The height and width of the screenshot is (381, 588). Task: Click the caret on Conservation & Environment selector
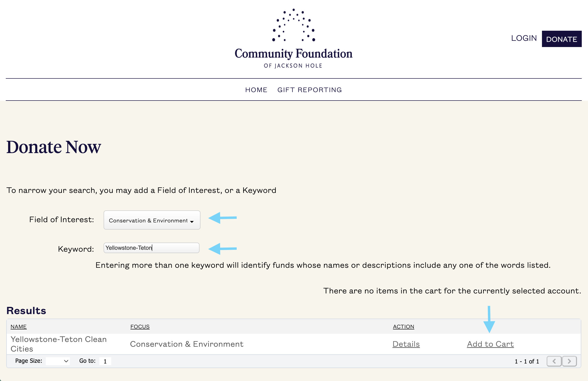point(192,221)
